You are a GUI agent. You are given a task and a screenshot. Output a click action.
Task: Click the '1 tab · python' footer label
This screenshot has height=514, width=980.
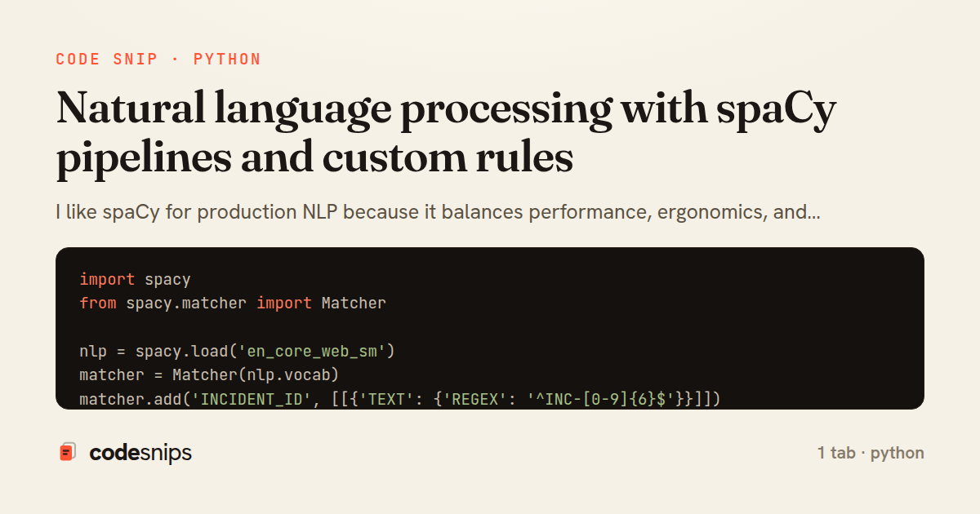pos(871,453)
